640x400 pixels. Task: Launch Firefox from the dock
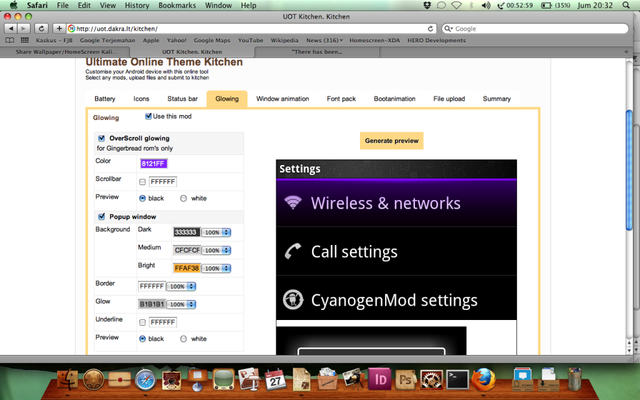(x=483, y=380)
